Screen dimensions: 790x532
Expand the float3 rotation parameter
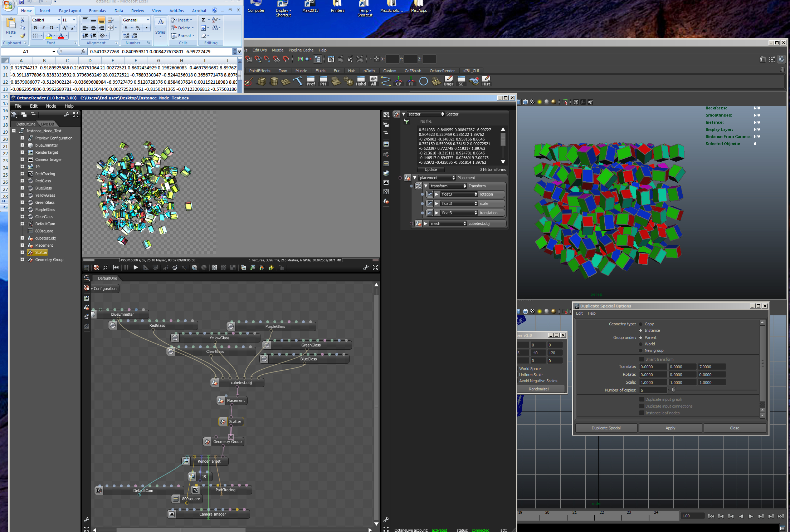coord(437,194)
